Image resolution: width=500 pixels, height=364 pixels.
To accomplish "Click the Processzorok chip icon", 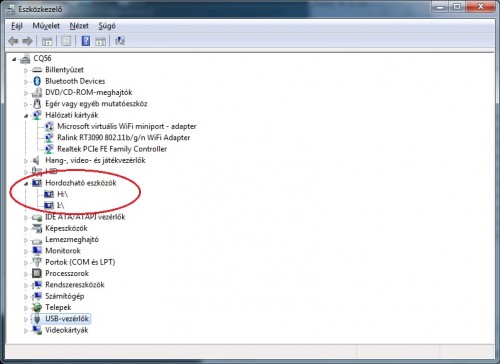I will [x=37, y=274].
